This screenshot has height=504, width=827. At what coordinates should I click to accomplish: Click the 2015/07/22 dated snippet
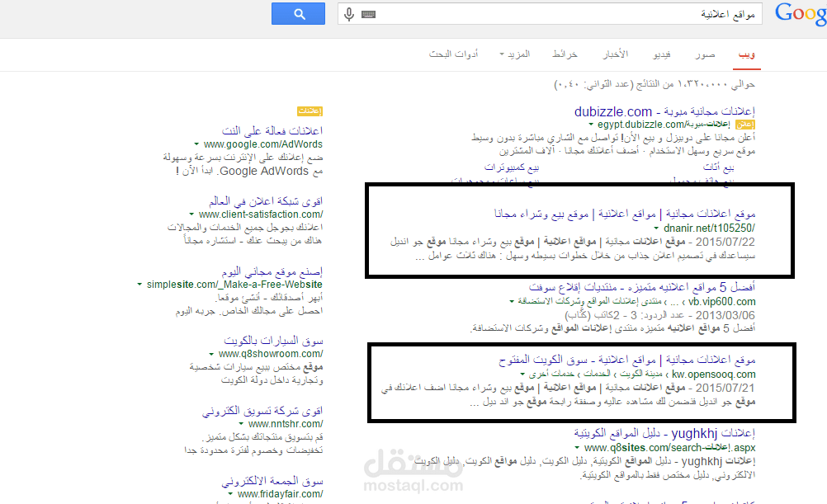pyautogui.click(x=572, y=249)
